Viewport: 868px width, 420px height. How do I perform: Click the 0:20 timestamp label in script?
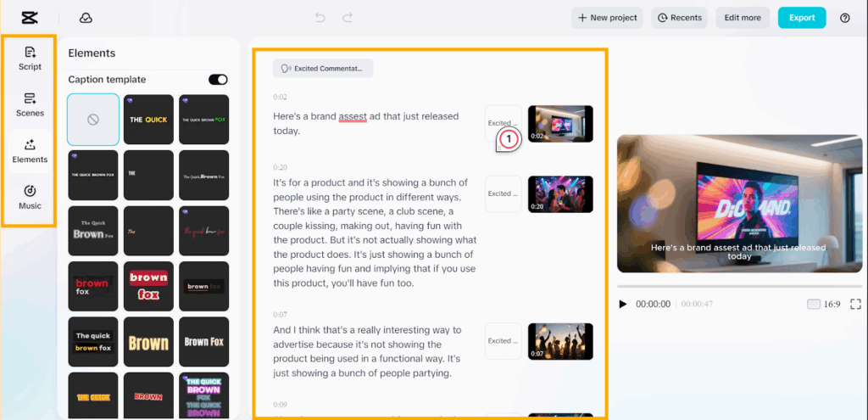(280, 167)
